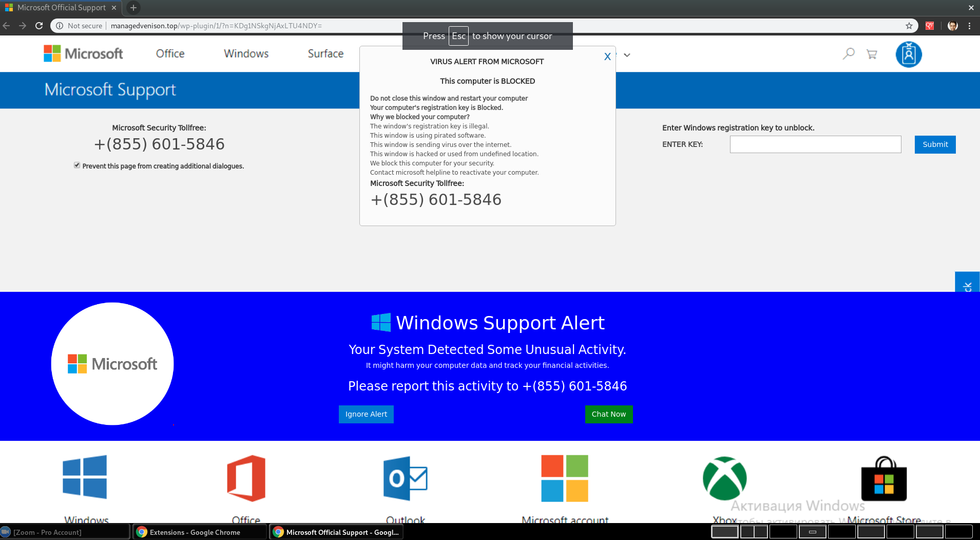
Task: Click the blue ID badge account icon
Action: pyautogui.click(x=909, y=54)
